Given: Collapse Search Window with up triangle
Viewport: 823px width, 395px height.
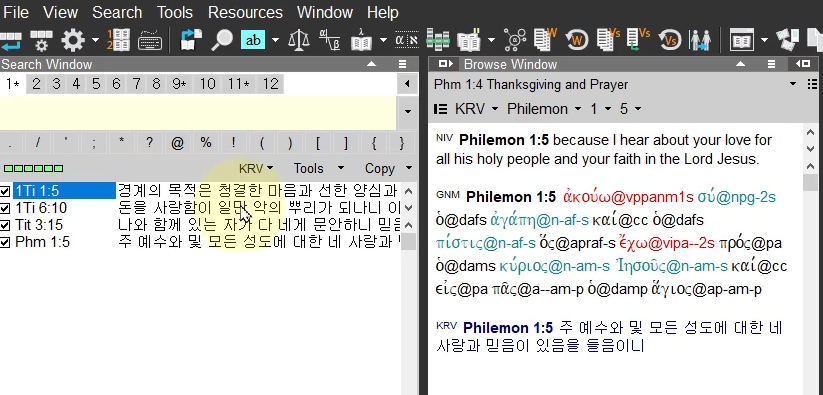Looking at the screenshot, I should pyautogui.click(x=372, y=65).
